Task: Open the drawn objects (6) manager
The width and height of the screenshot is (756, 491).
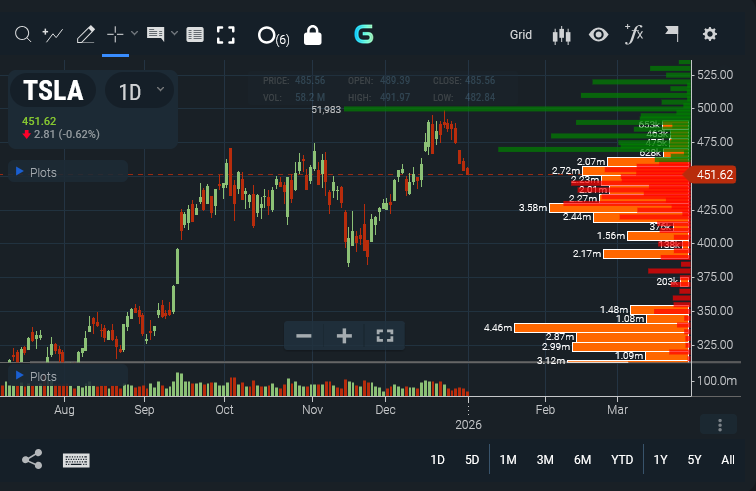Action: [273, 36]
